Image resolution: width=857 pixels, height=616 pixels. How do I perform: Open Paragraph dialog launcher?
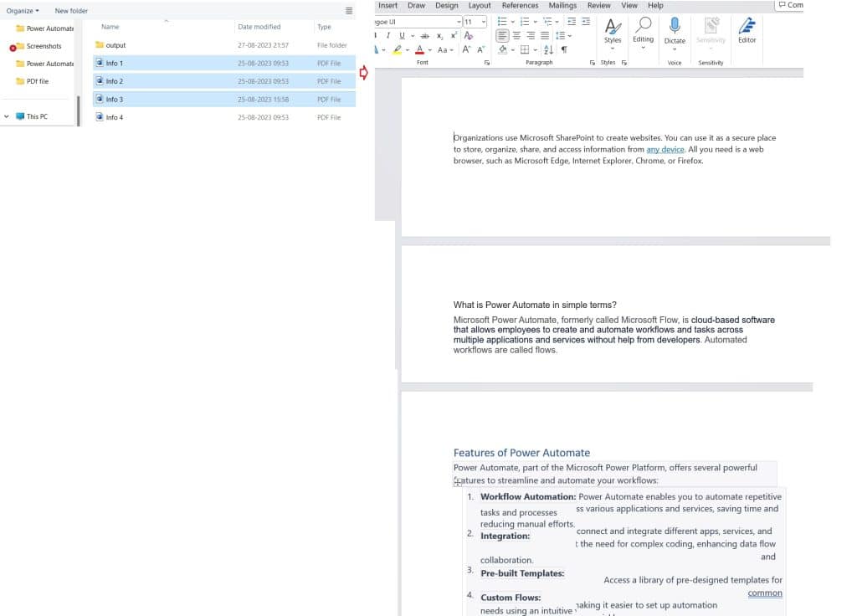592,63
